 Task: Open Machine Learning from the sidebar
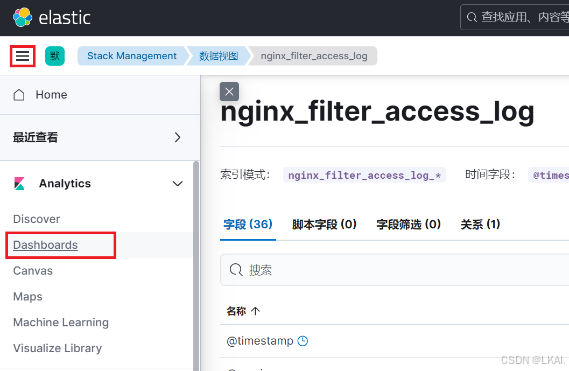click(61, 322)
